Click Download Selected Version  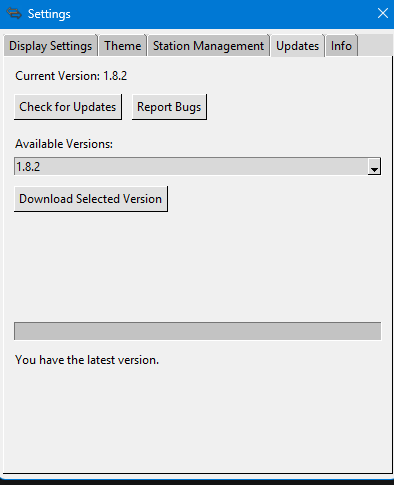pos(90,199)
